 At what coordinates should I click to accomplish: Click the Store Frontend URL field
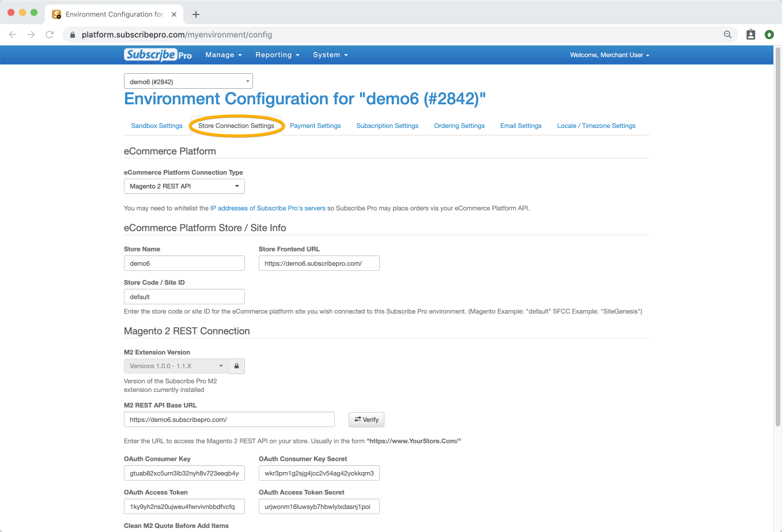tap(319, 263)
